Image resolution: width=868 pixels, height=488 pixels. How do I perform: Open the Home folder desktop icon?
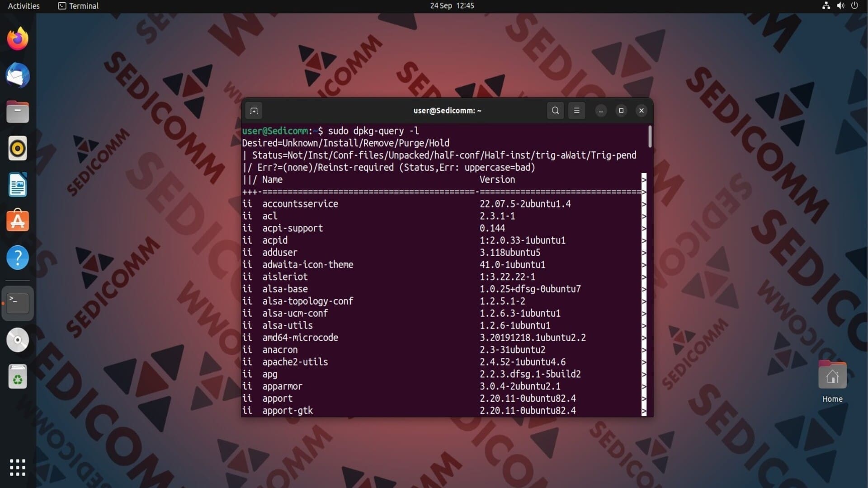(x=832, y=382)
